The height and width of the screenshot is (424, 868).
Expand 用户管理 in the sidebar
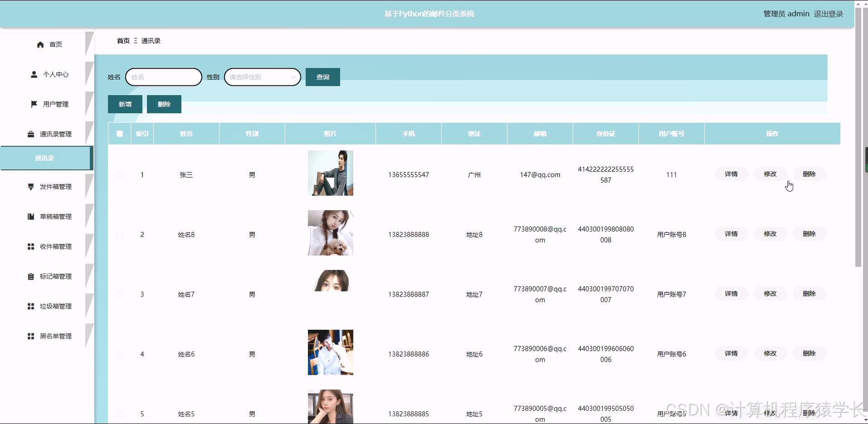[x=47, y=104]
